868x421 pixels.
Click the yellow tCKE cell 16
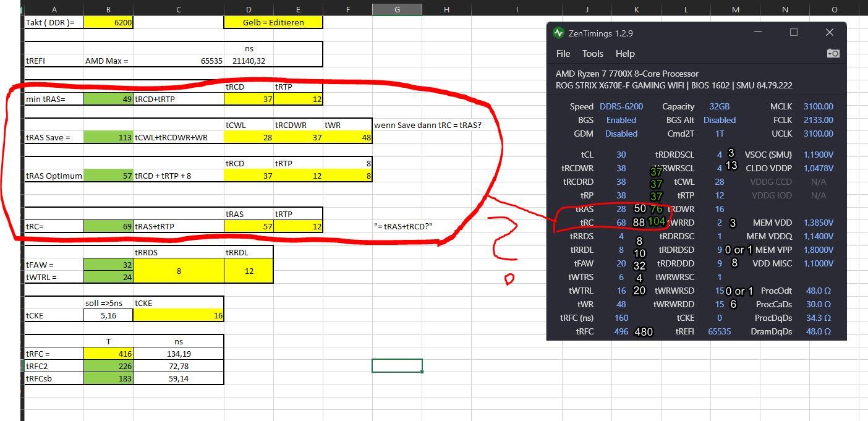[x=179, y=315]
